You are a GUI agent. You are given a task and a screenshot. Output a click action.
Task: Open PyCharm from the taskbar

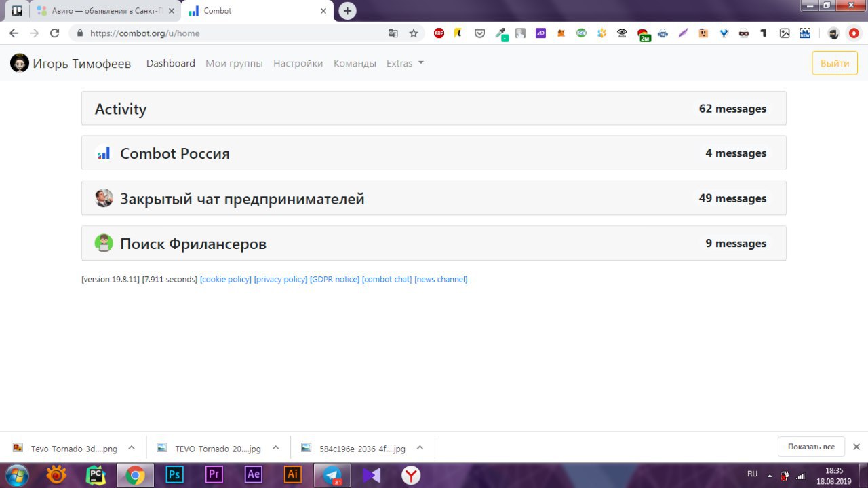tap(96, 474)
